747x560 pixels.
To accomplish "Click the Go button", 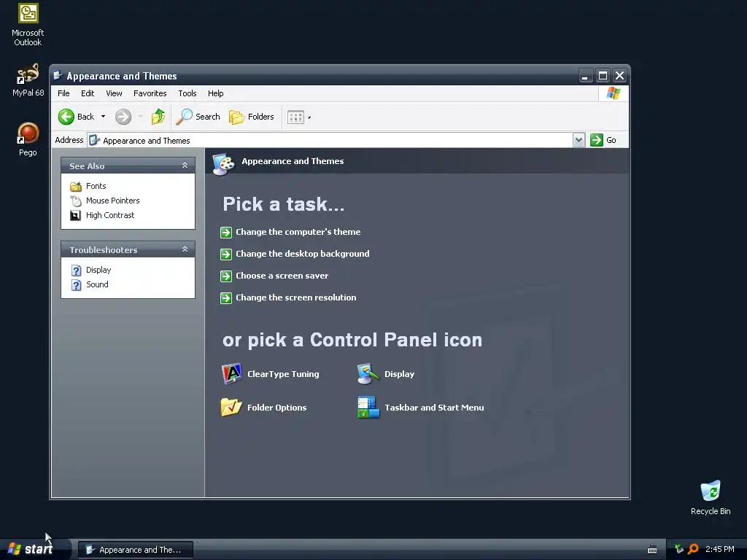I will 603,140.
